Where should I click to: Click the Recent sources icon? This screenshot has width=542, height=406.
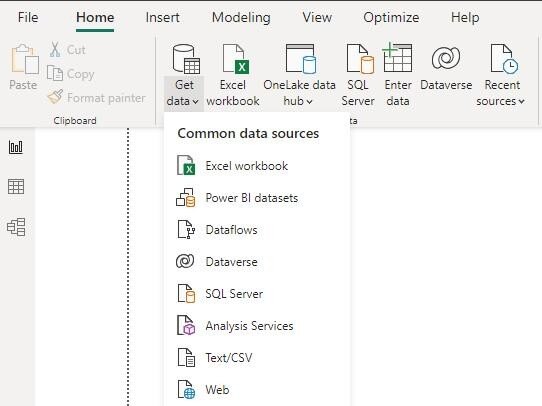tap(504, 59)
